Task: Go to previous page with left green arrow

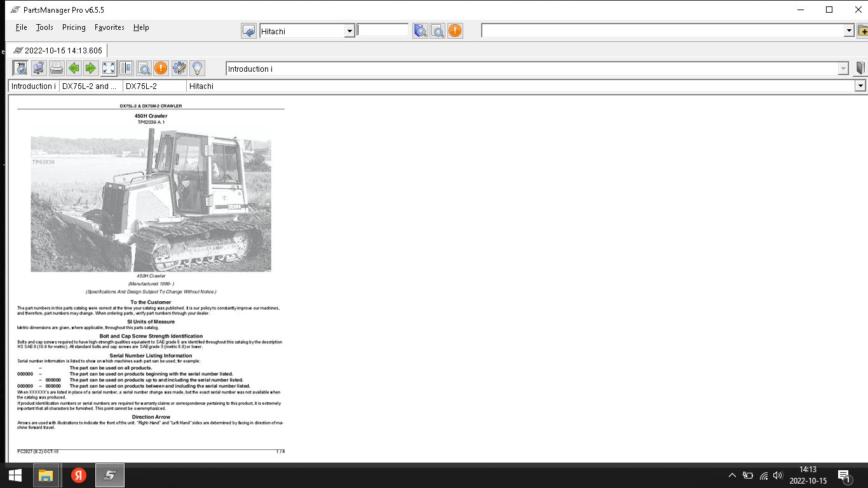Action: tap(74, 68)
